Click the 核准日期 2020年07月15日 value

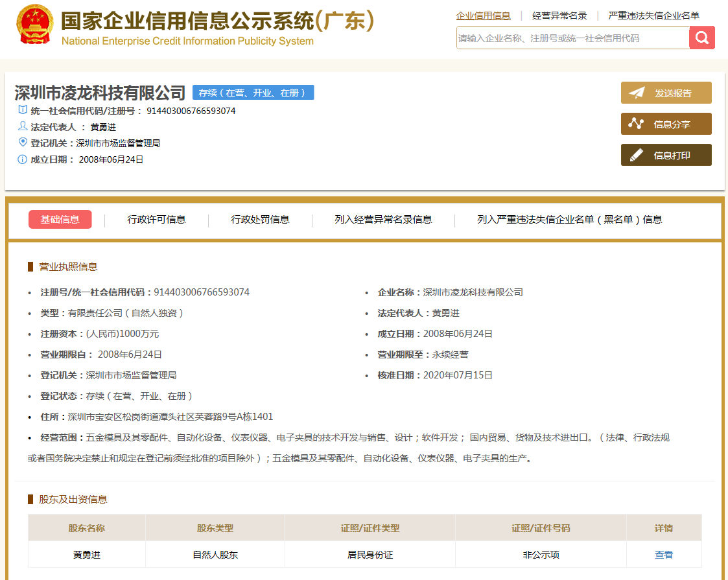(458, 375)
